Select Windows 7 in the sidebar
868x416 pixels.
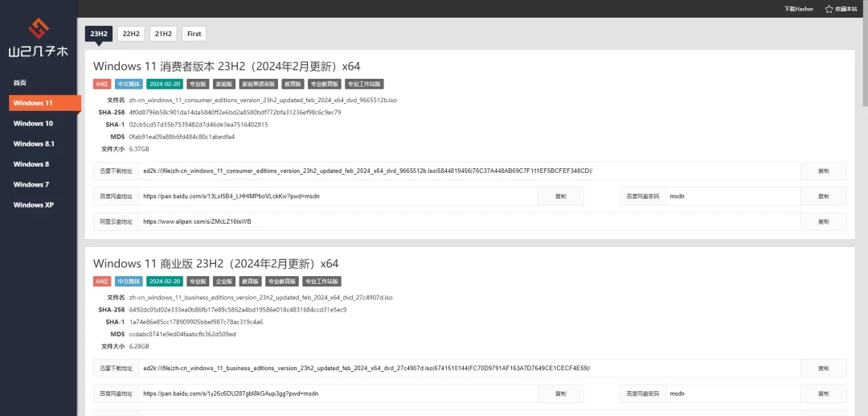click(31, 184)
